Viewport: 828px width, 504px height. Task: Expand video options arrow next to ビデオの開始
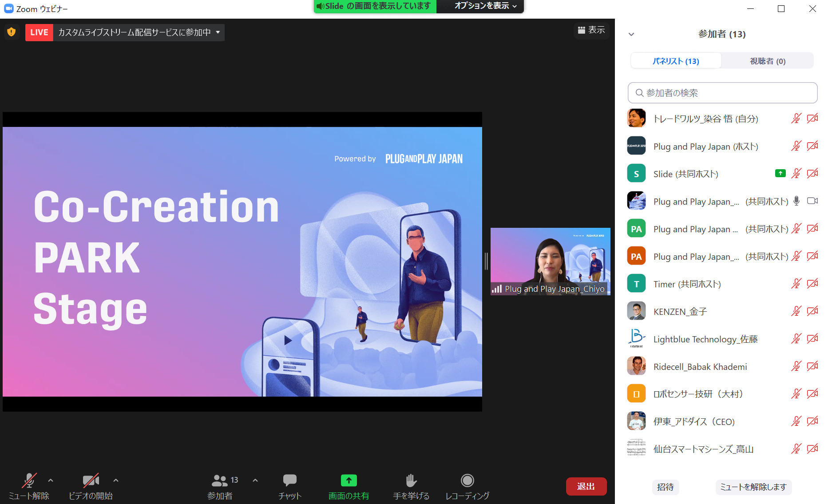coord(116,480)
